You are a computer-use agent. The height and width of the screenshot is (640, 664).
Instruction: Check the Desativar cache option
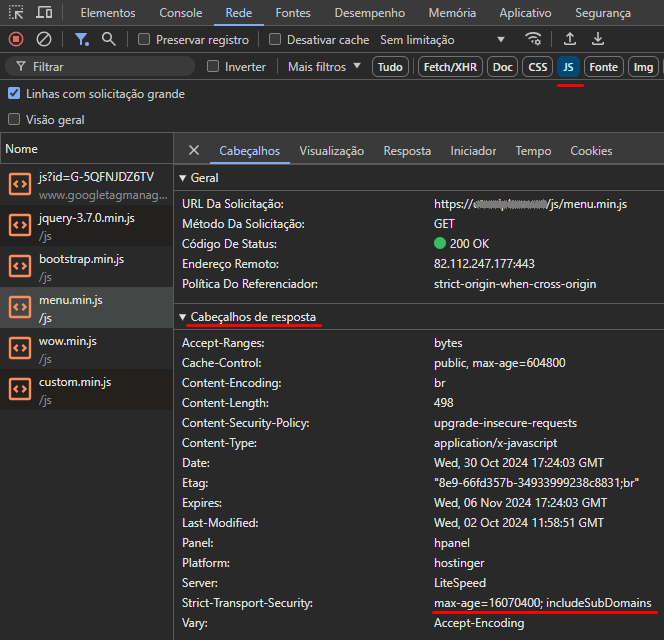pos(275,40)
